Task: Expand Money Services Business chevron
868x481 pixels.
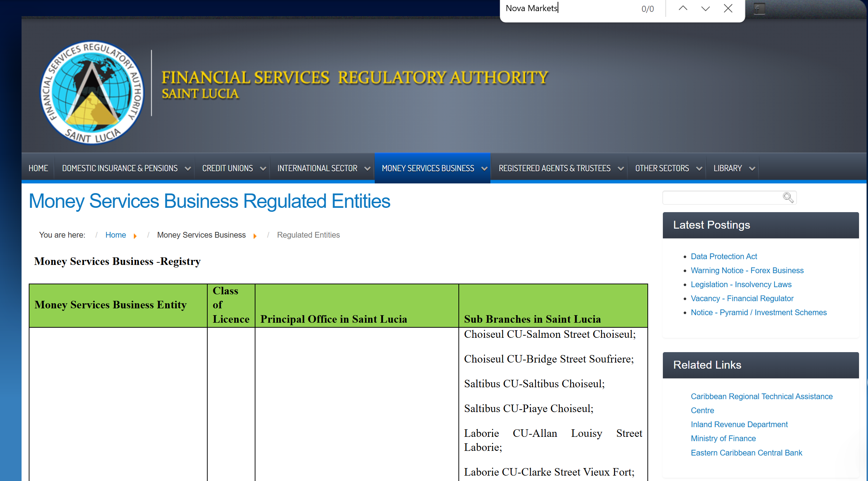Action: [484, 168]
